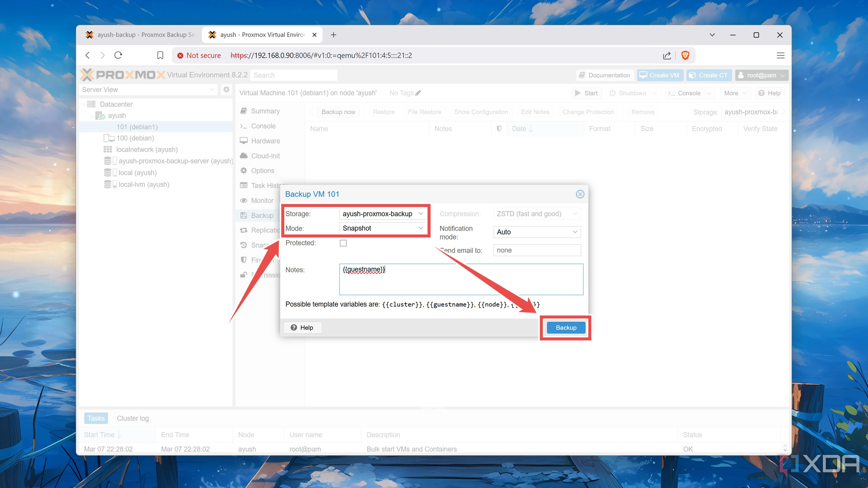
Task: Switch to Tasks tab
Action: click(96, 418)
